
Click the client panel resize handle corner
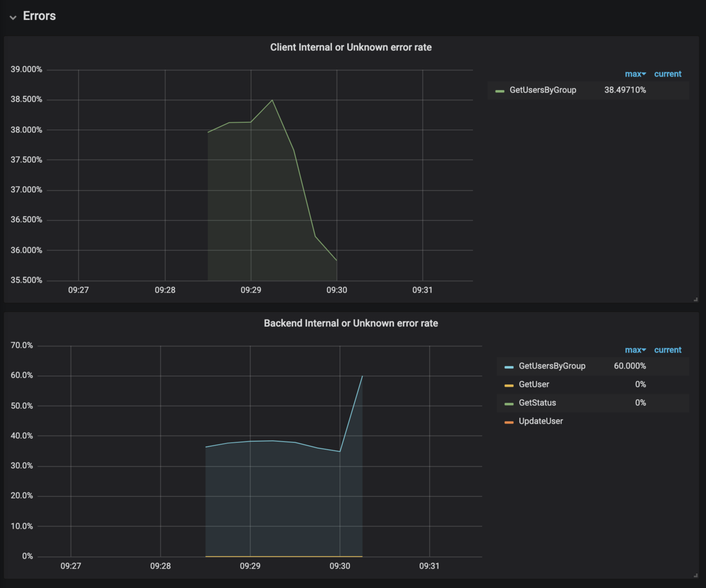697,300
